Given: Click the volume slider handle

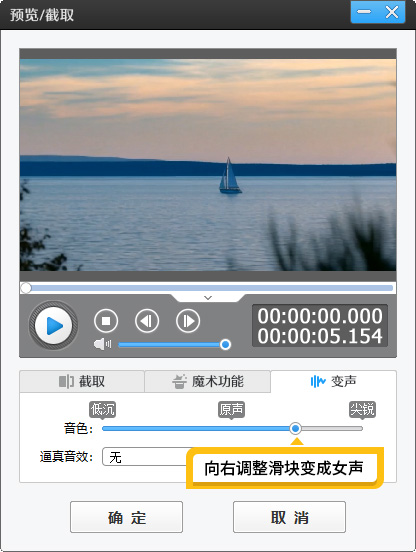Looking at the screenshot, I should [x=225, y=344].
